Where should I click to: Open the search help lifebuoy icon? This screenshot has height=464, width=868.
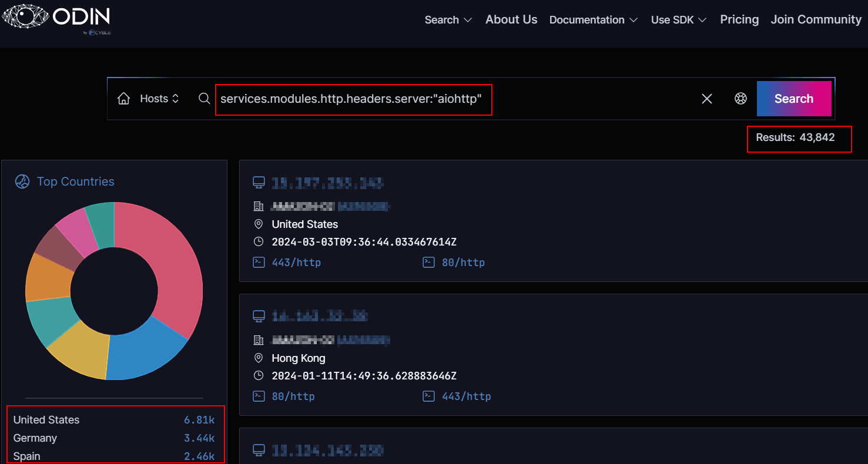(740, 99)
